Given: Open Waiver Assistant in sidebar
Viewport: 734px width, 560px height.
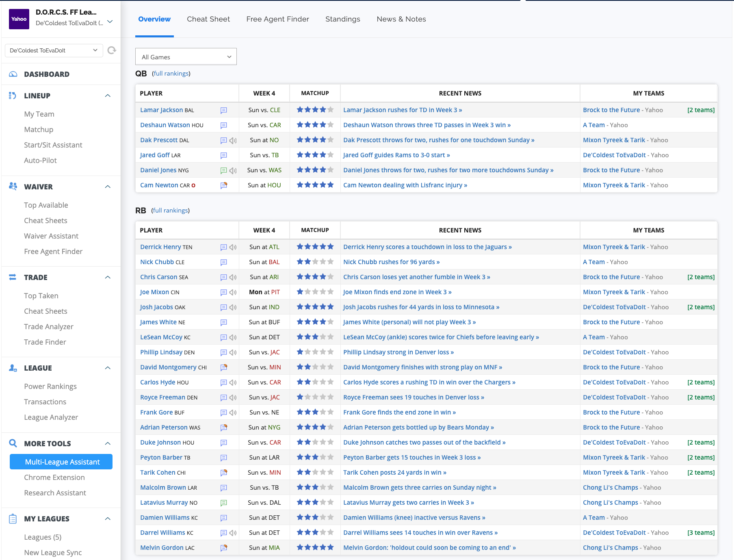Looking at the screenshot, I should pos(51,236).
